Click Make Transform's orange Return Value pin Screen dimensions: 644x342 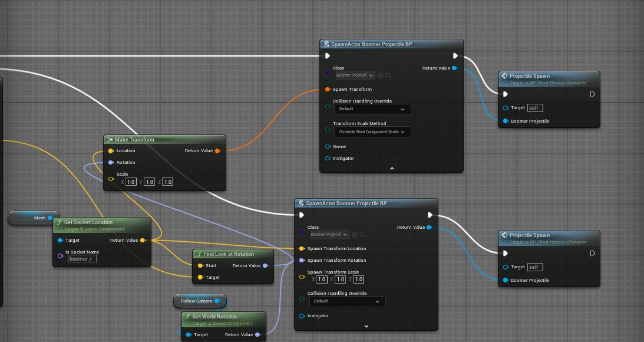point(217,151)
